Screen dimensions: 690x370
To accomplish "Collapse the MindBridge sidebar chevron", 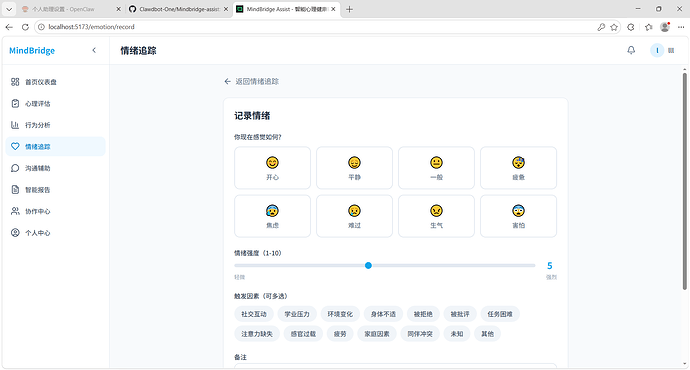I will [94, 50].
